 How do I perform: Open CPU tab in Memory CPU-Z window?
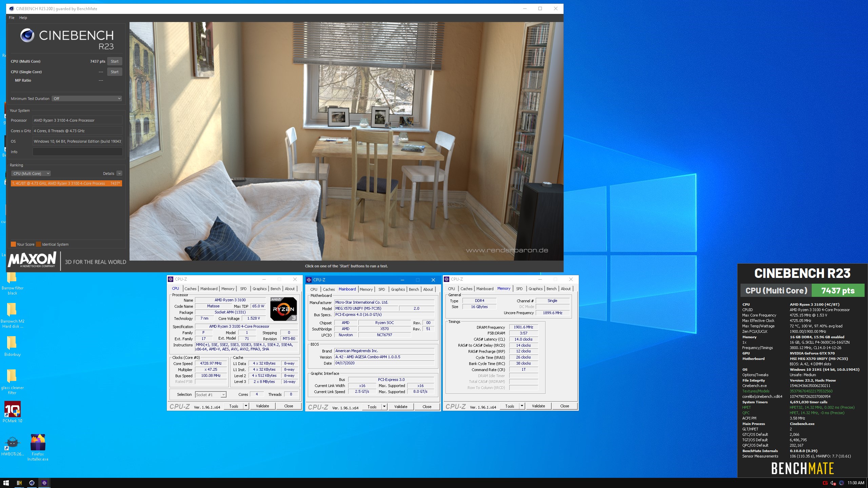coord(451,289)
